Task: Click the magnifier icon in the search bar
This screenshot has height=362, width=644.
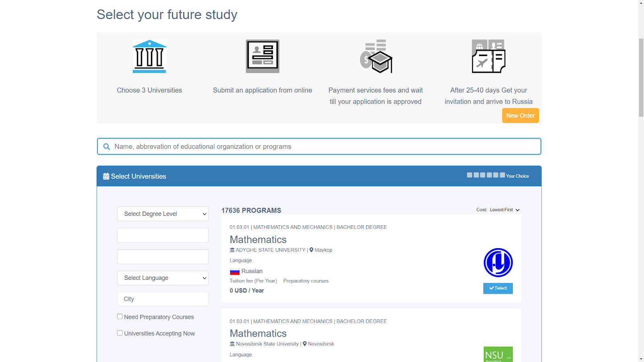Action: 107,147
